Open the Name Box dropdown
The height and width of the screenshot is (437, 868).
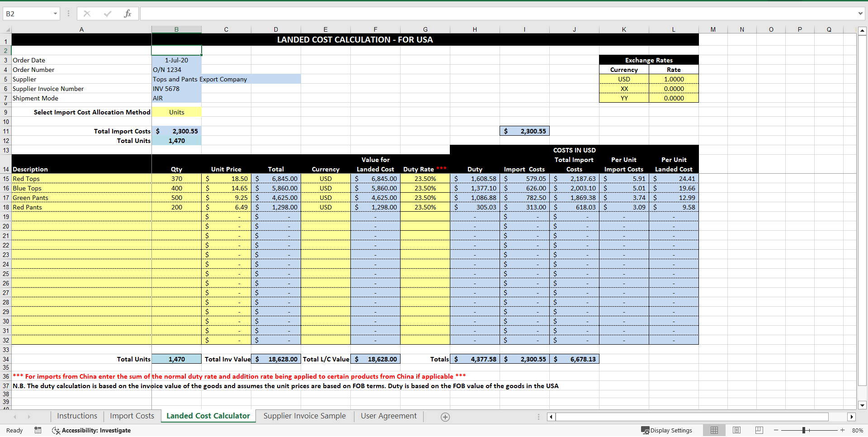tap(56, 14)
